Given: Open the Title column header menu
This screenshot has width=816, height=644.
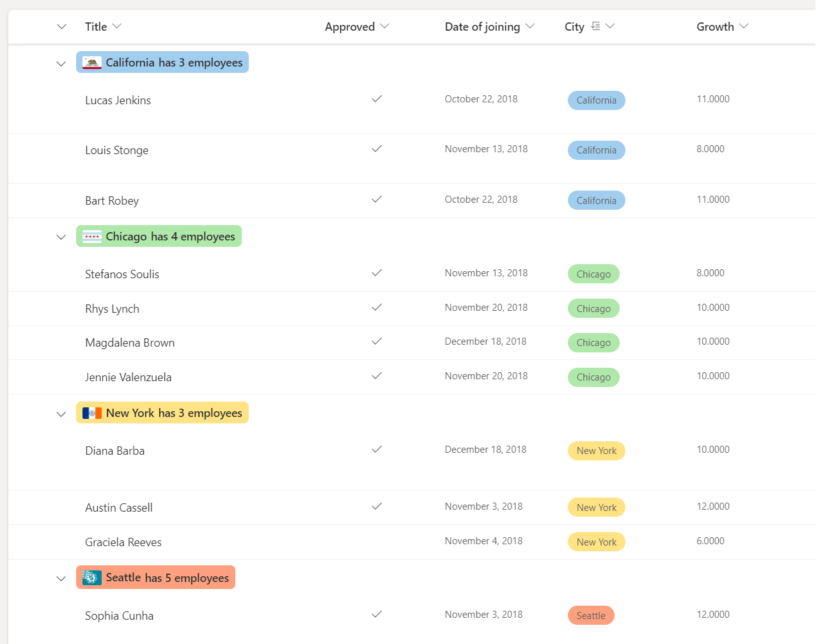Looking at the screenshot, I should 117,26.
